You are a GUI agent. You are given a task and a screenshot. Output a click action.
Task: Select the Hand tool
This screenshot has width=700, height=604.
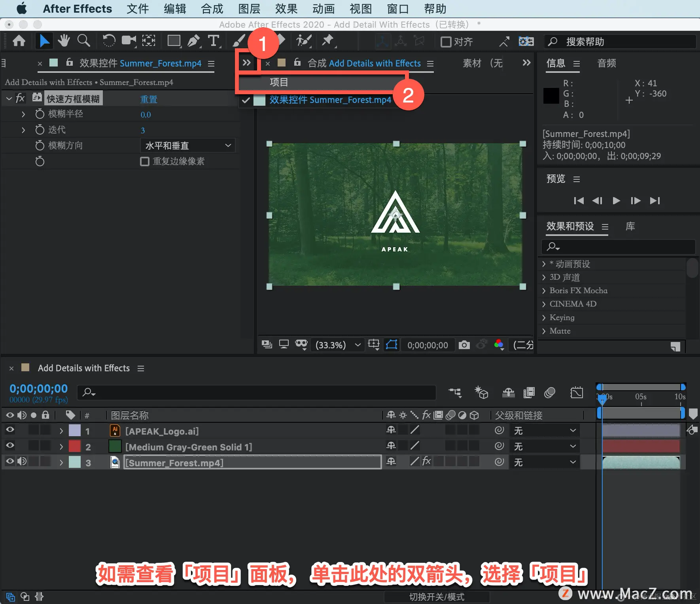point(63,41)
